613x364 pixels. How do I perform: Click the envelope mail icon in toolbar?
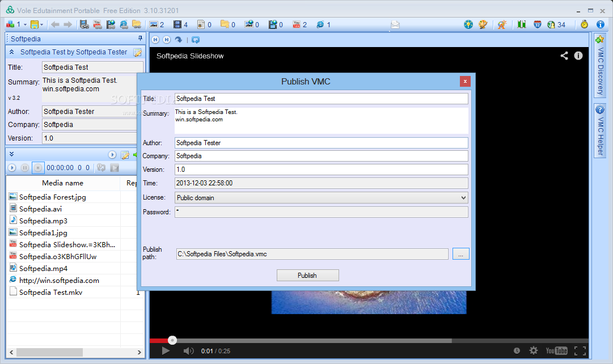click(x=395, y=25)
